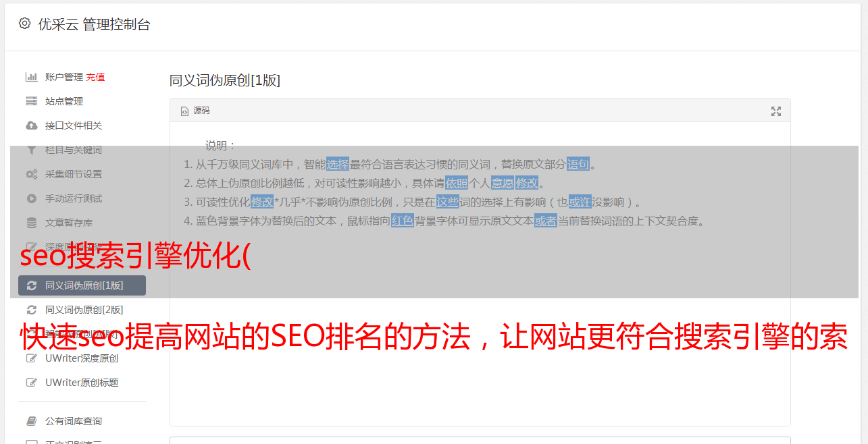Switch editor to 源码 source mode
Screen dimensions: 868x444
(x=195, y=111)
